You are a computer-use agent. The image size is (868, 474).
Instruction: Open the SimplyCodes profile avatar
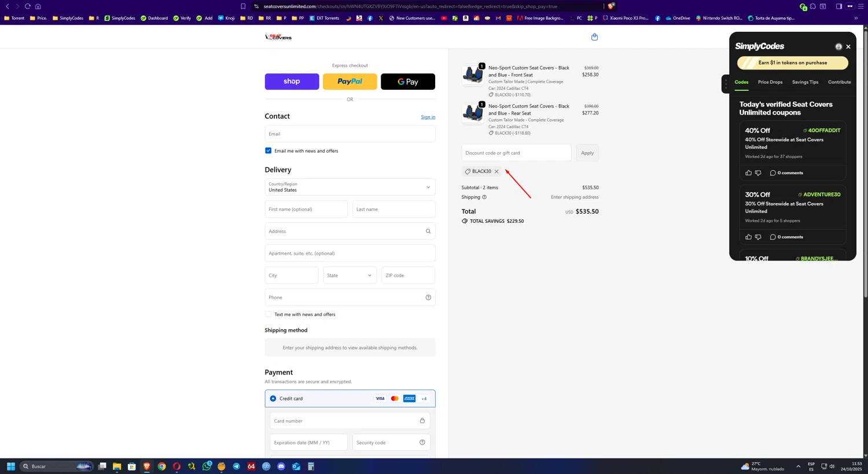click(838, 47)
